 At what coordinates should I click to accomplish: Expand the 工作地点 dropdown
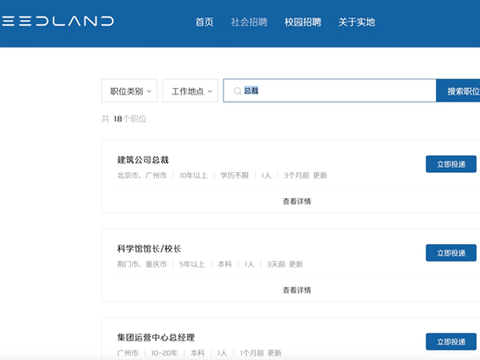click(190, 91)
